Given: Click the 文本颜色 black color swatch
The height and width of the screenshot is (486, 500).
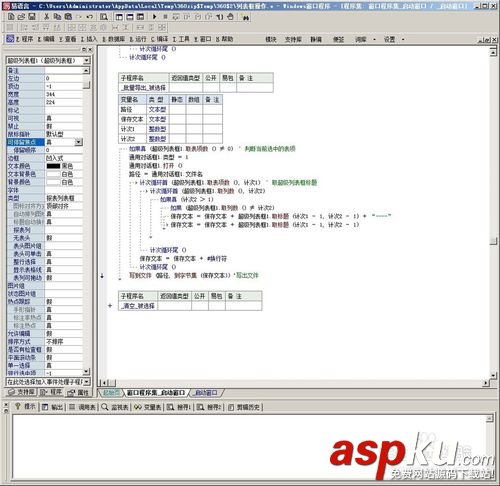Looking at the screenshot, I should 53,166.
